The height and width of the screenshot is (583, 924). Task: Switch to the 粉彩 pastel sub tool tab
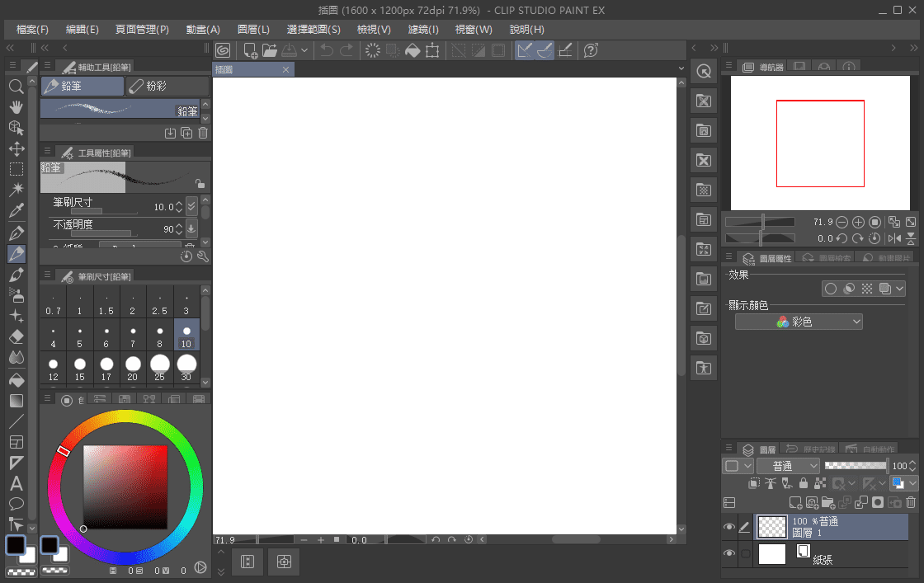(x=167, y=86)
